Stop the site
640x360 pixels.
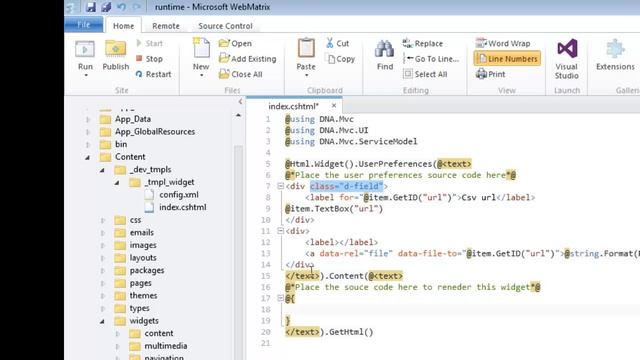[149, 59]
